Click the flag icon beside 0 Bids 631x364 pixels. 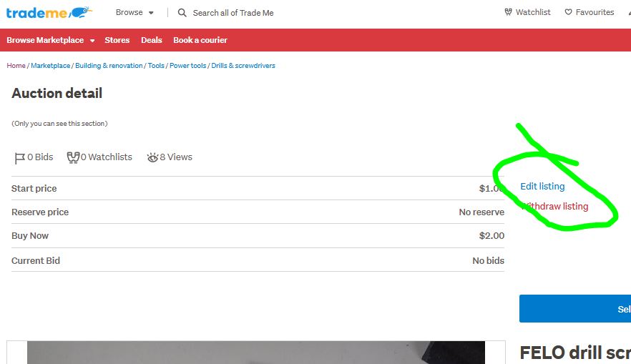(20, 157)
